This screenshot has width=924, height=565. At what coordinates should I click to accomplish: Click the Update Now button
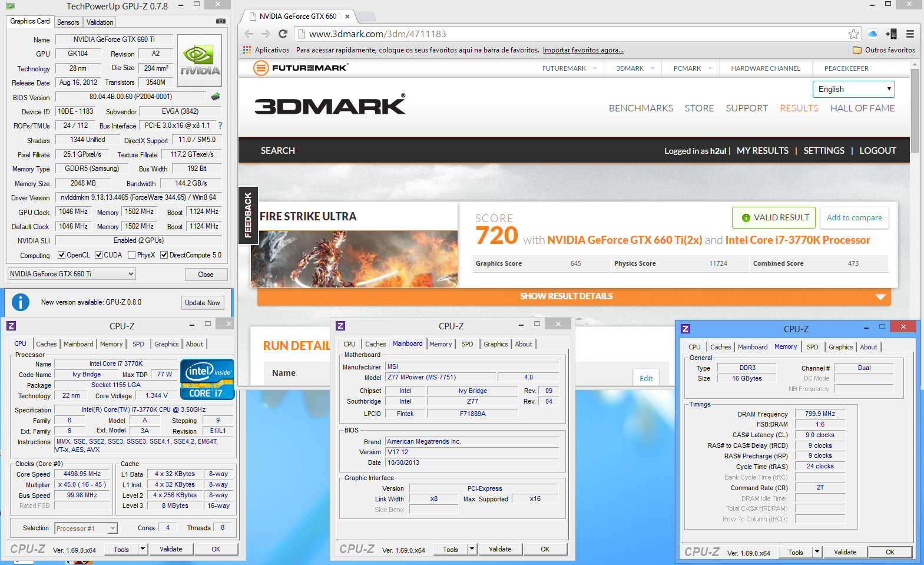(x=203, y=303)
